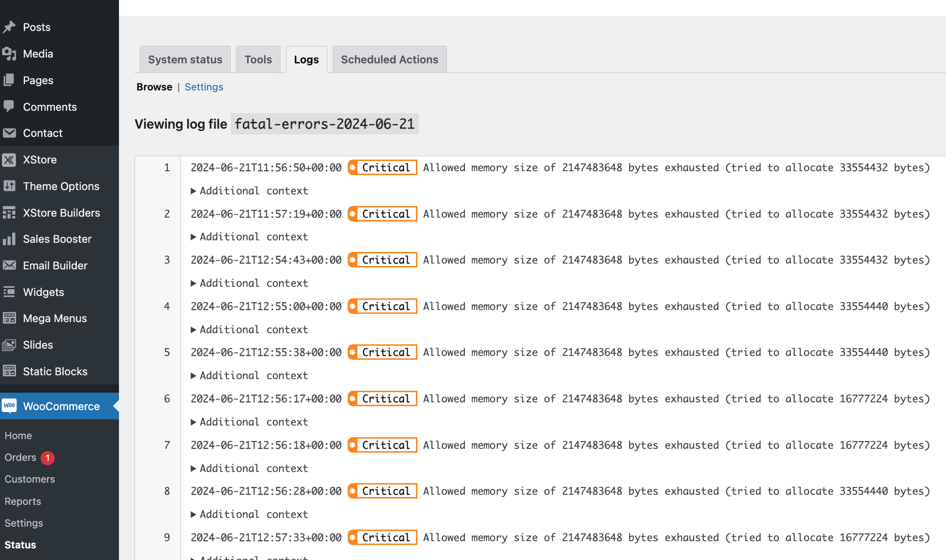Click log file name fatal-errors-2024-06-21
Screen dimensions: 946x560
[325, 124]
